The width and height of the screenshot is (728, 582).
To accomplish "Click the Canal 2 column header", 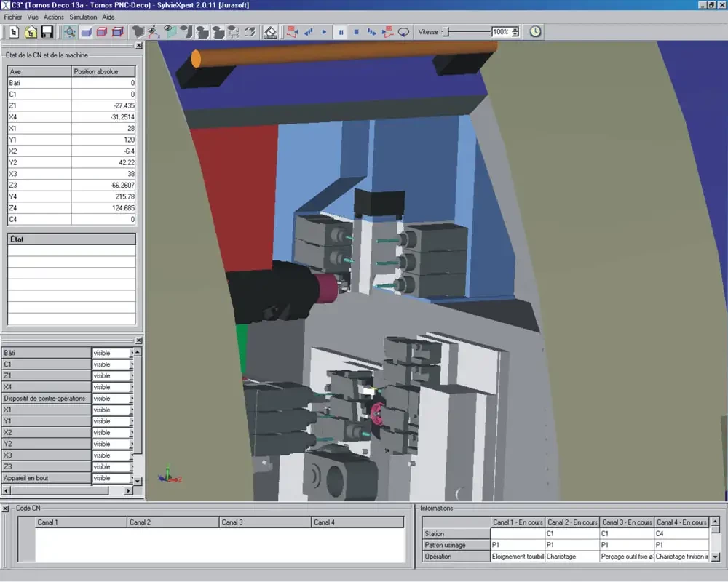I will tap(173, 522).
